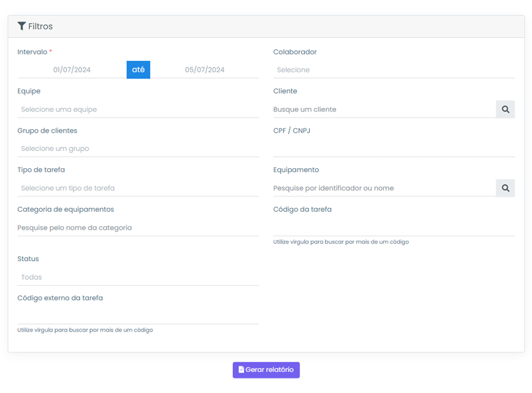Select the start date 01/07/2024 field

click(72, 70)
